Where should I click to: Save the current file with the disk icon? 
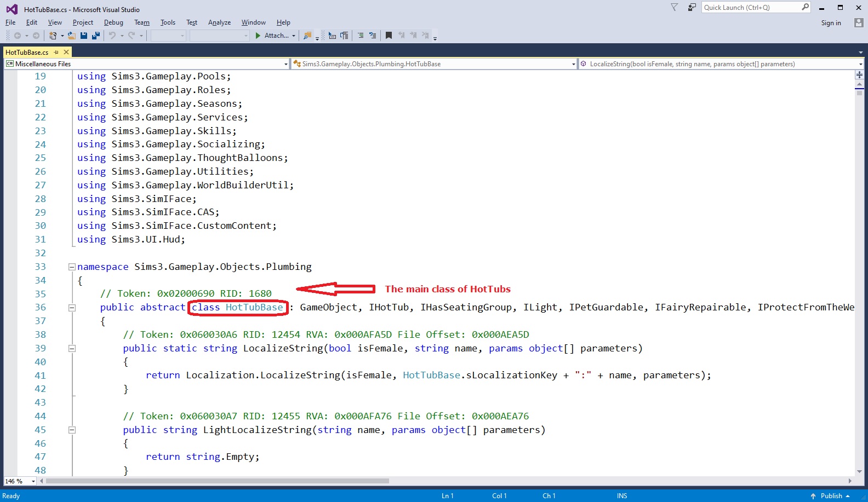point(84,36)
